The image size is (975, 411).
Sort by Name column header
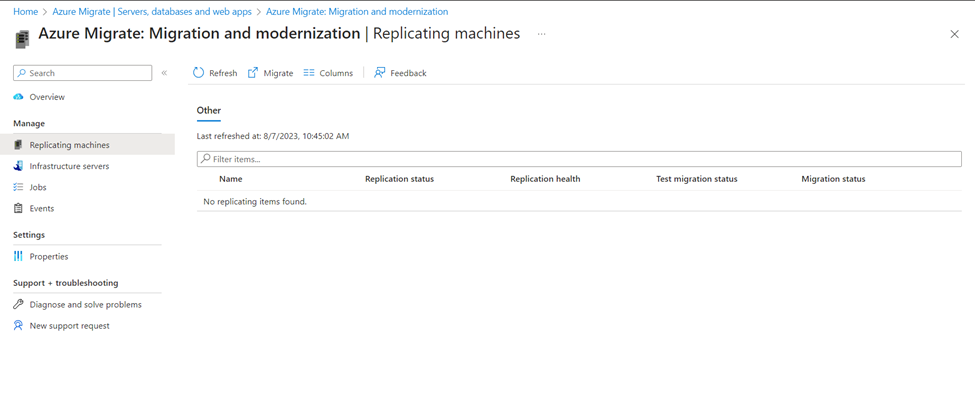point(231,179)
